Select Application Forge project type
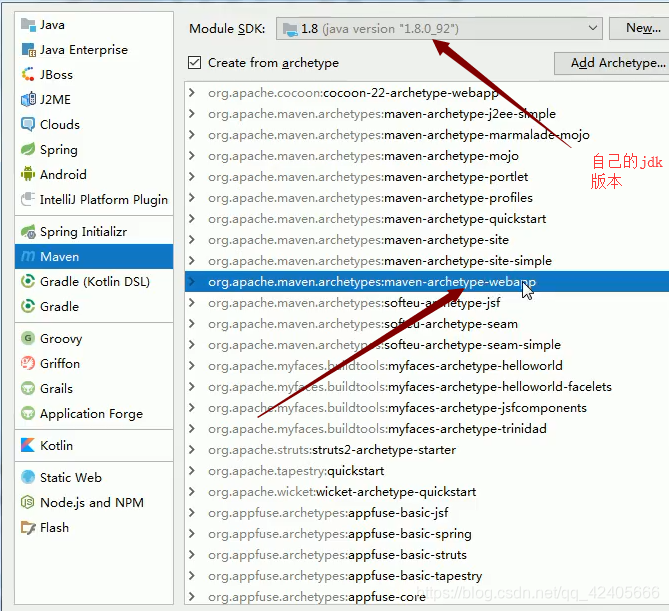The width and height of the screenshot is (669, 611). click(94, 413)
